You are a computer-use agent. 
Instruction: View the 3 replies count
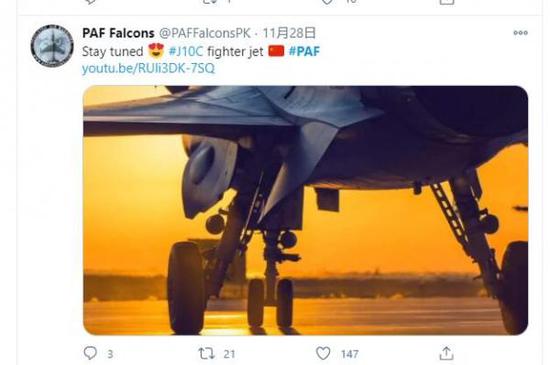tap(110, 354)
